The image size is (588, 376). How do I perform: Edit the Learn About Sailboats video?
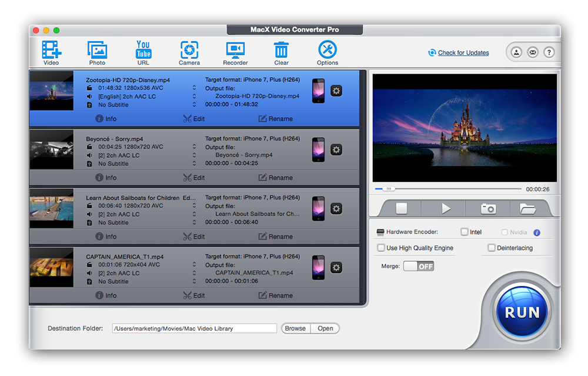coord(194,237)
